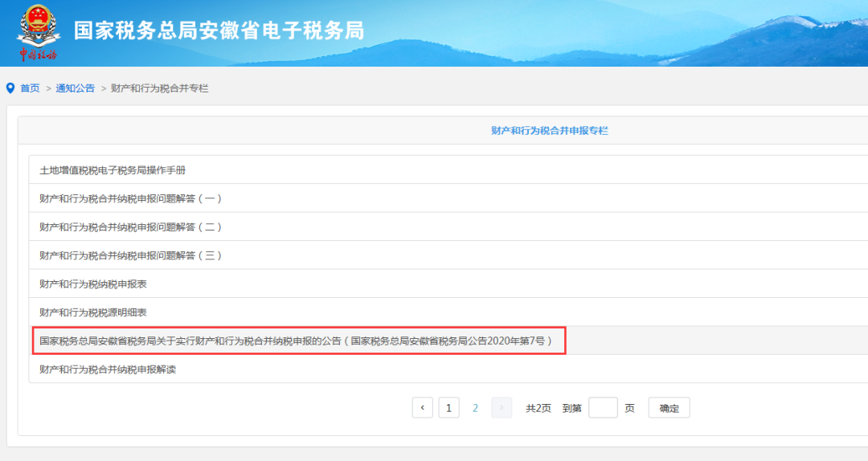Open 财产和行为税合并纳税申报解读 entry
868x461 pixels.
(108, 369)
